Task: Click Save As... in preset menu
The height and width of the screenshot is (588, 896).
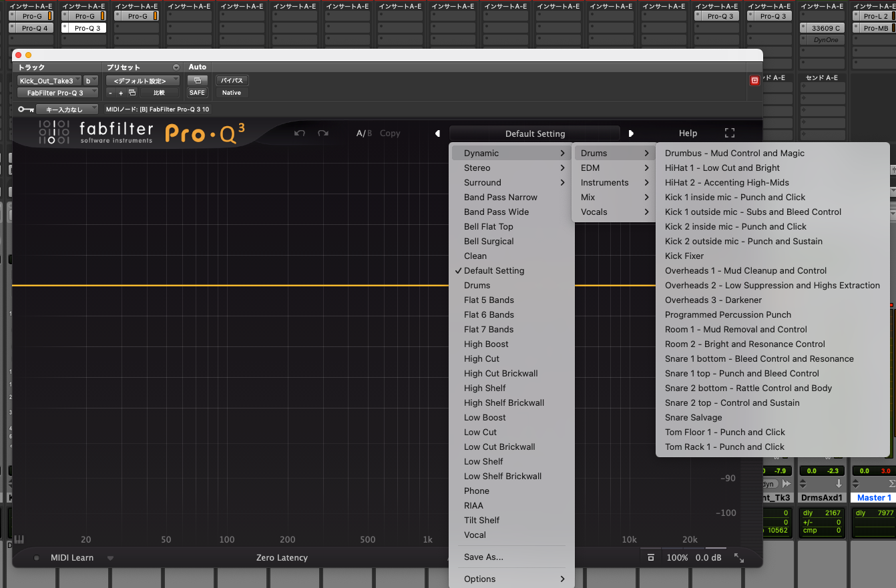Action: click(512, 557)
